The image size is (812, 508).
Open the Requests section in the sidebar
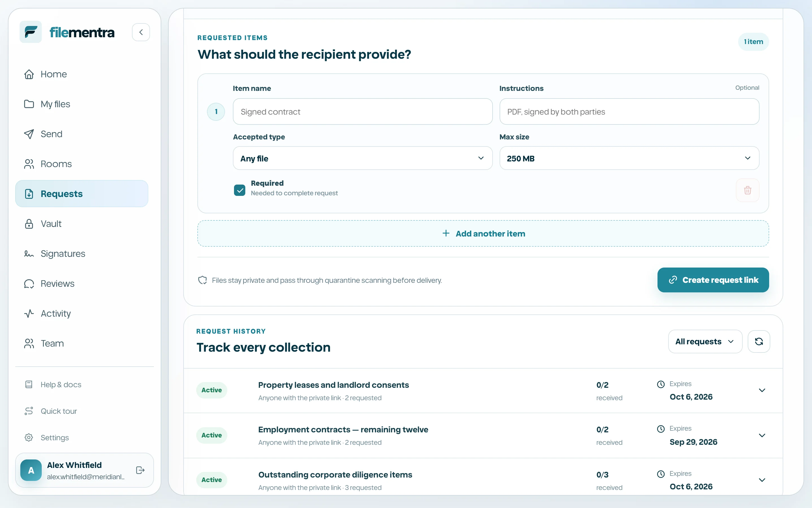click(81, 194)
